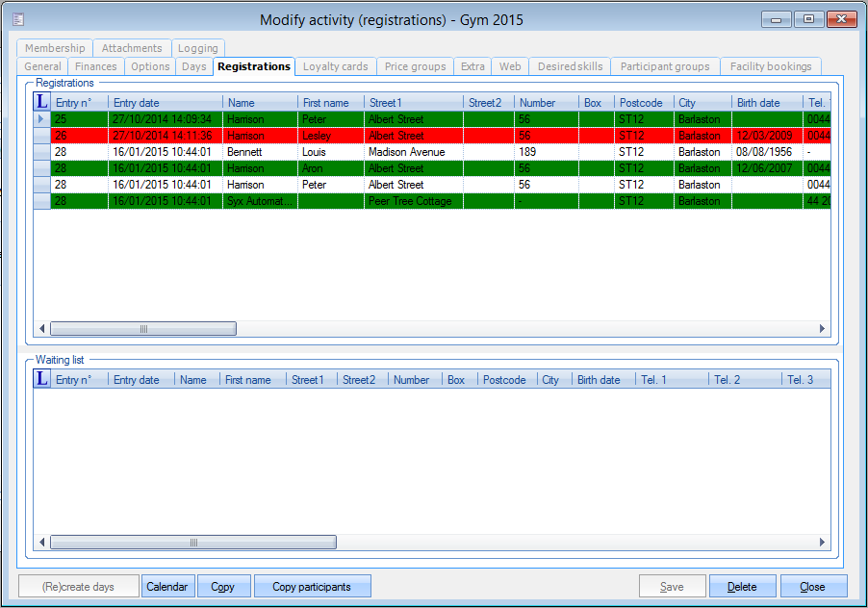The height and width of the screenshot is (608, 868).
Task: Open the Participant groups tab
Action: pyautogui.click(x=665, y=66)
